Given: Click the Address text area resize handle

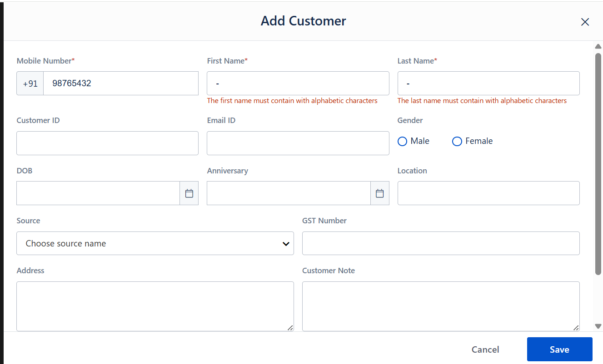Looking at the screenshot, I should (x=290, y=328).
